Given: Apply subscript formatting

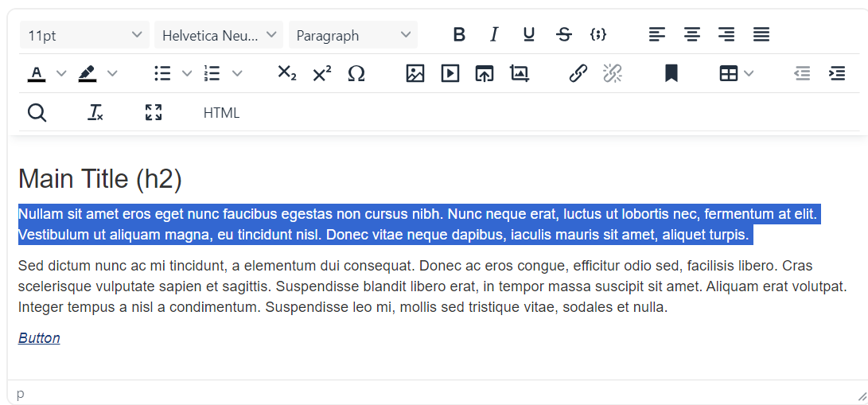Looking at the screenshot, I should tap(286, 73).
